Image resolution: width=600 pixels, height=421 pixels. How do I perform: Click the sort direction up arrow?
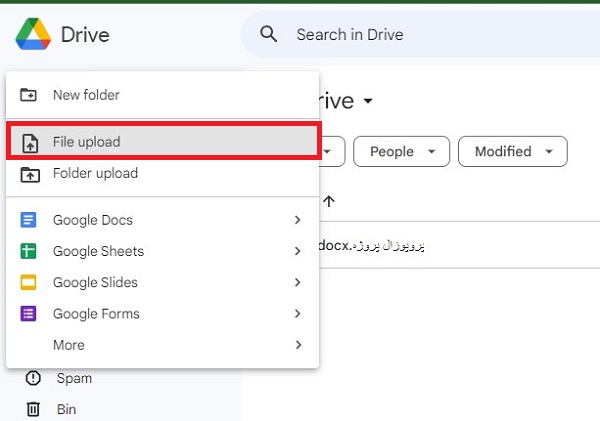[329, 201]
